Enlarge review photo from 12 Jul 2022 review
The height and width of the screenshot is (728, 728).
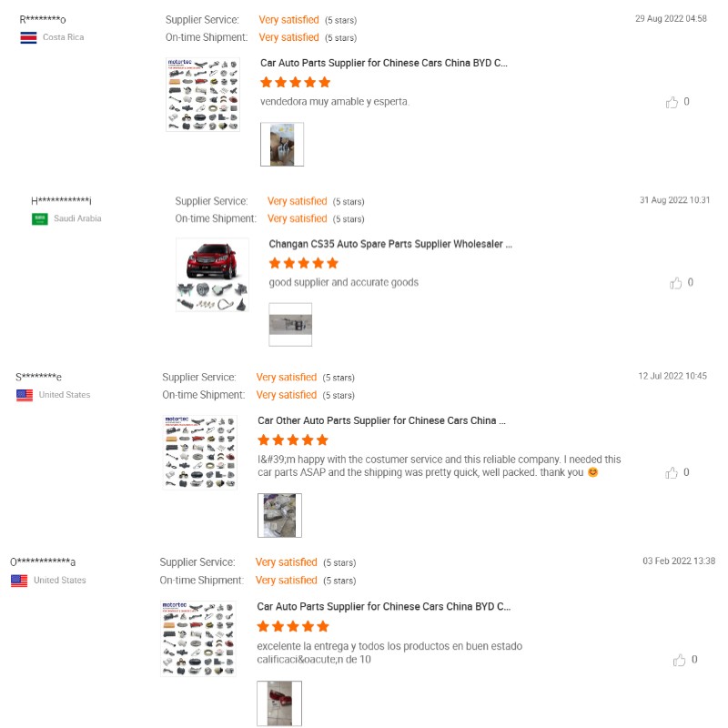click(x=279, y=515)
